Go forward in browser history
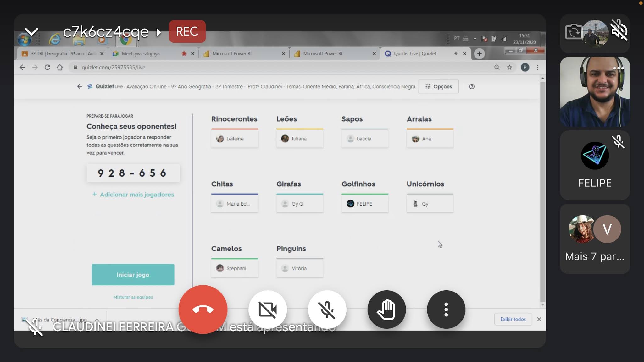The width and height of the screenshot is (644, 362). click(x=35, y=67)
